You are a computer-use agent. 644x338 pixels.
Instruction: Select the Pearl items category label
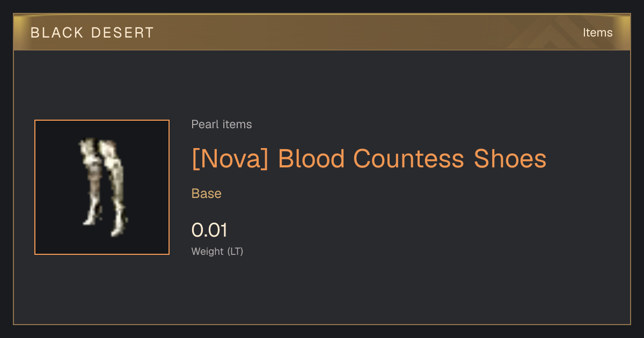pyautogui.click(x=222, y=124)
